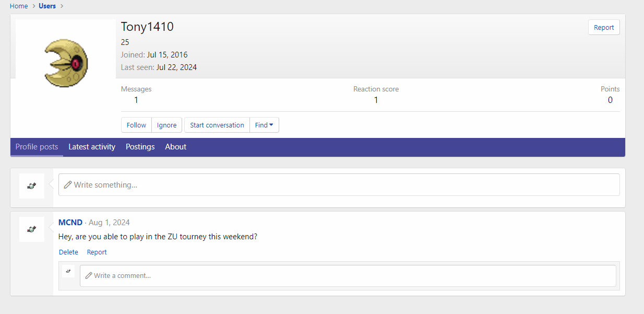644x314 pixels.
Task: Switch to the Latest activity tab
Action: [x=92, y=147]
